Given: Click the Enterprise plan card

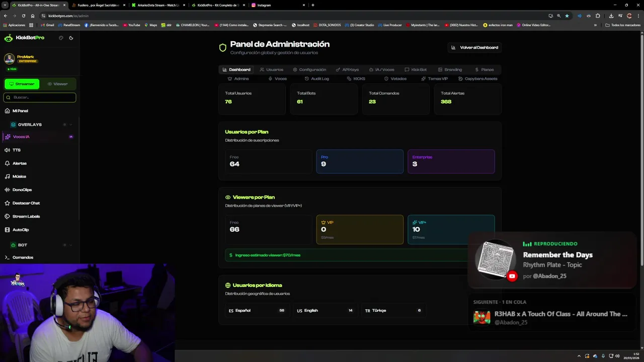Looking at the screenshot, I should click(x=451, y=161).
